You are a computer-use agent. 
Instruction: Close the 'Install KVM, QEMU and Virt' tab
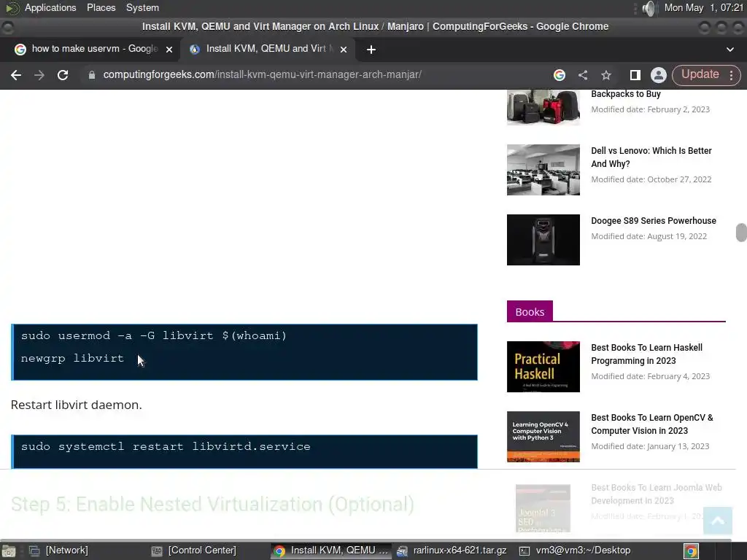click(344, 49)
